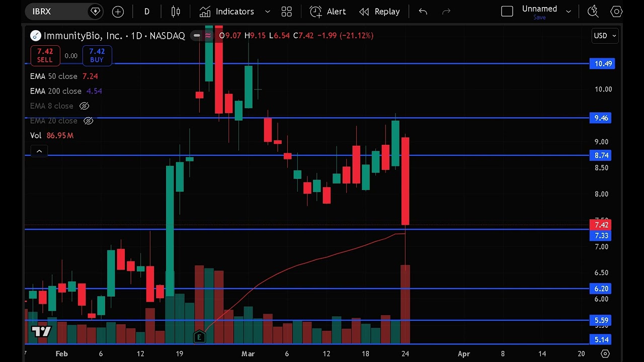Click the 7.42 SELL button
This screenshot has height=362, width=644.
[x=45, y=55]
